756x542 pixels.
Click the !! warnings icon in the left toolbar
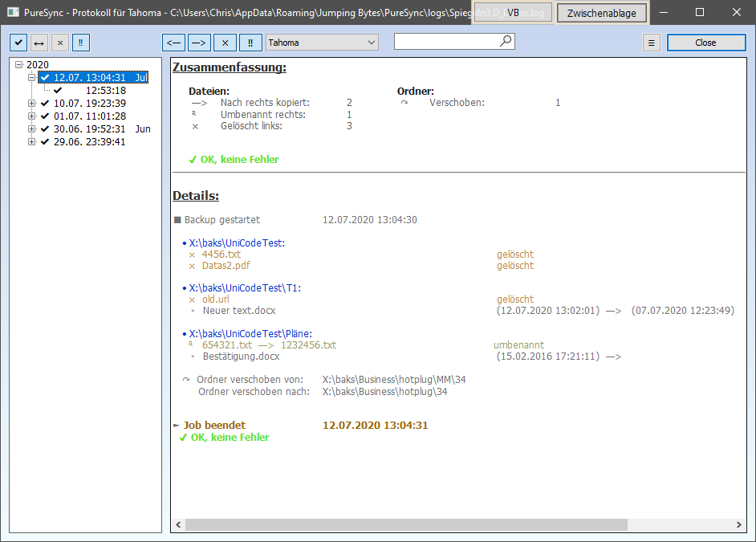[x=80, y=42]
